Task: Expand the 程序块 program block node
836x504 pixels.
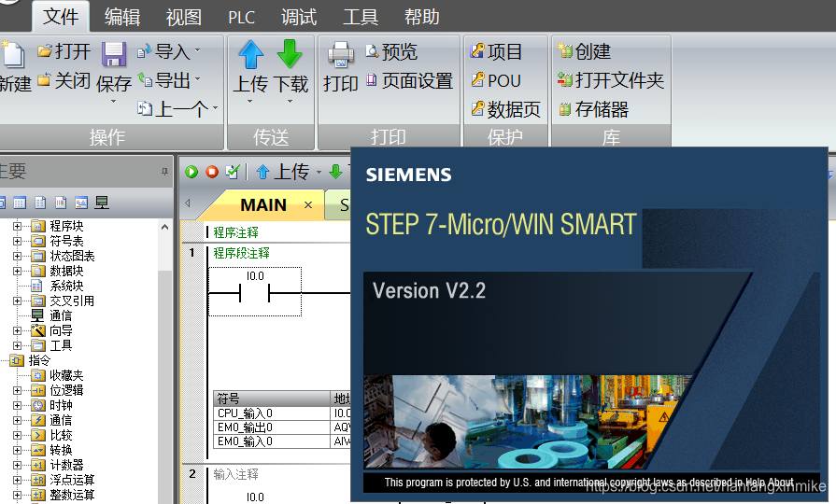Action: point(18,226)
